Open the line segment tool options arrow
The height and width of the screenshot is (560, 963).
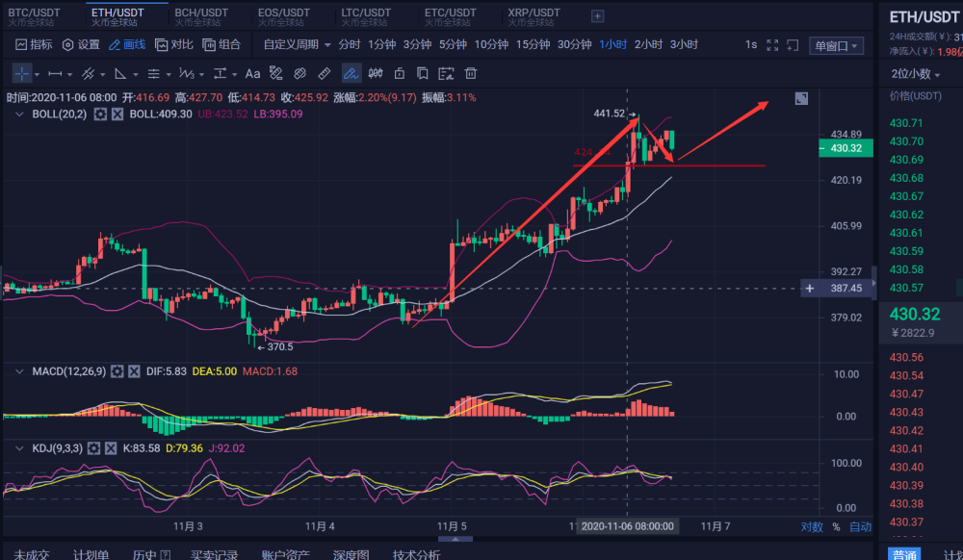click(x=69, y=75)
